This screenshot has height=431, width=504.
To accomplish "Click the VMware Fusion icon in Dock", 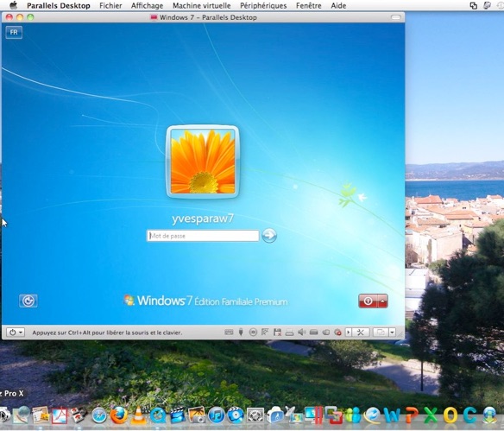I will coord(333,415).
